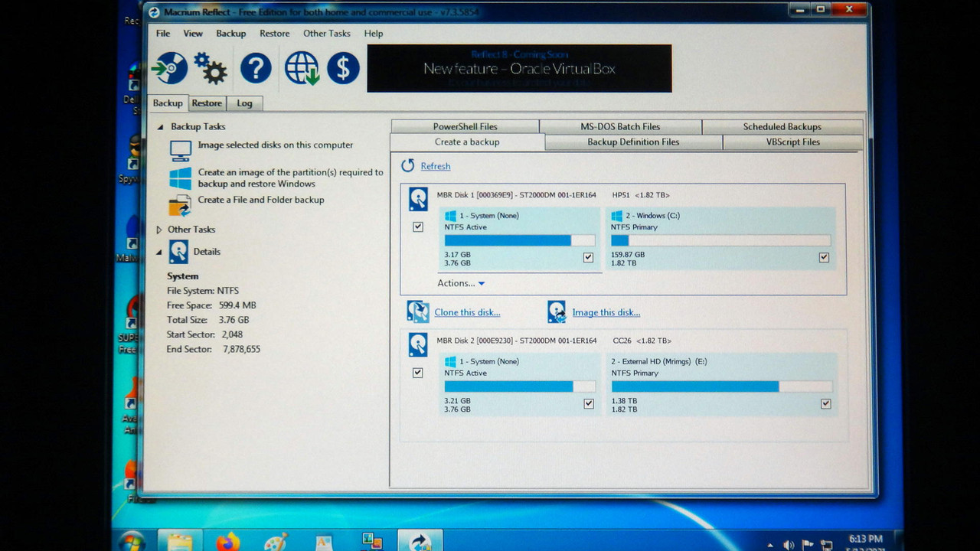980x551 pixels.
Task: Uncheck the Windows (C:) partition checkbox
Action: coord(824,257)
